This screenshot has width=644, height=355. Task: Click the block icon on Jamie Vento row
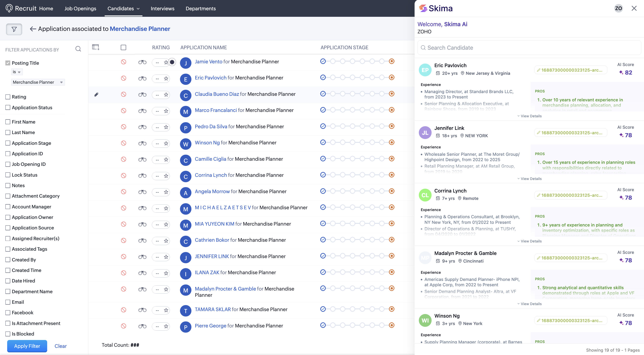tap(123, 62)
